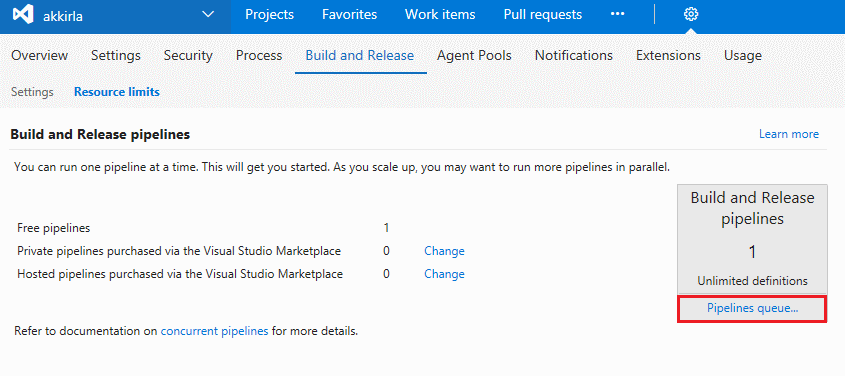The width and height of the screenshot is (845, 376).
Task: Open the Pipelines queue link
Action: tap(752, 309)
